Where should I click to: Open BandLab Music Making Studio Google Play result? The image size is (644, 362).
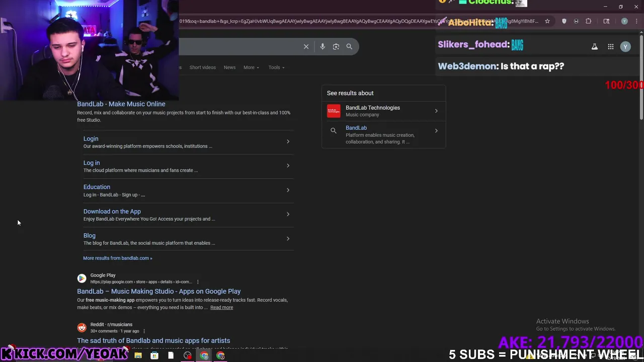158,291
